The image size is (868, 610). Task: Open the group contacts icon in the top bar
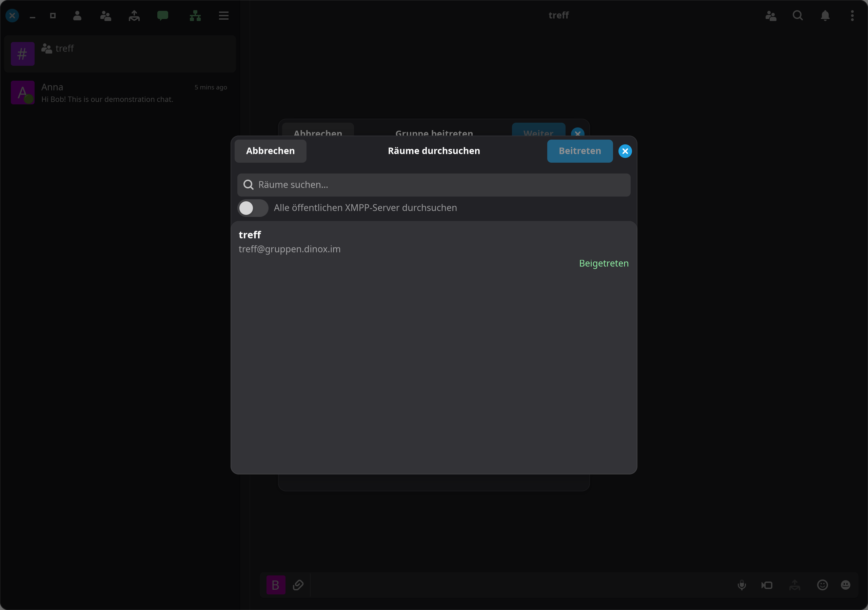[105, 16]
